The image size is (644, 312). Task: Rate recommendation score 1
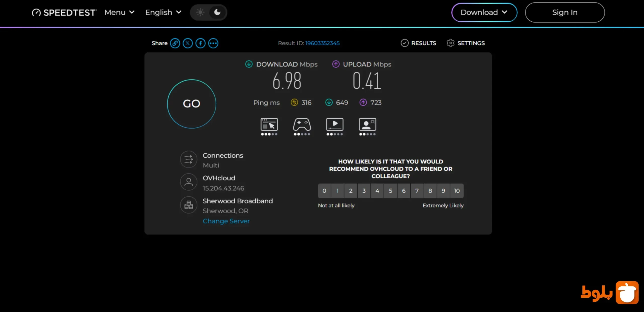338,191
